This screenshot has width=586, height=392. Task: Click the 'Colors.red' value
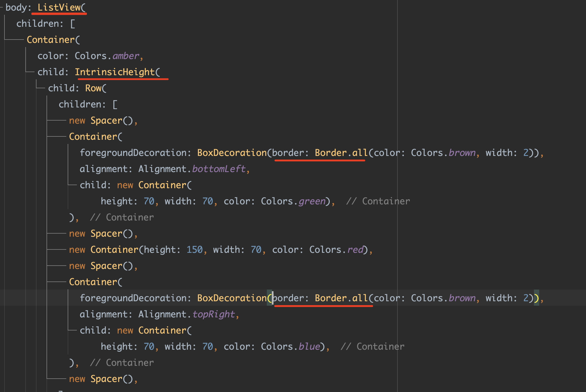point(336,250)
